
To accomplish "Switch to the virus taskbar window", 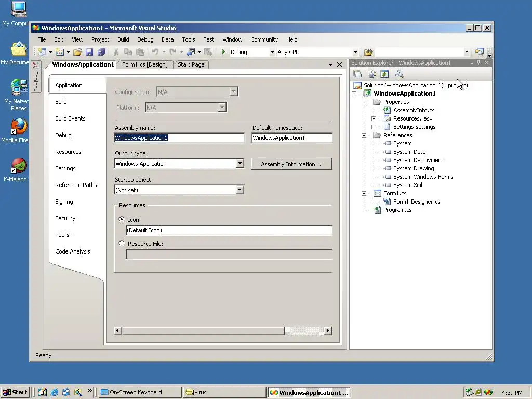I will tap(224, 392).
